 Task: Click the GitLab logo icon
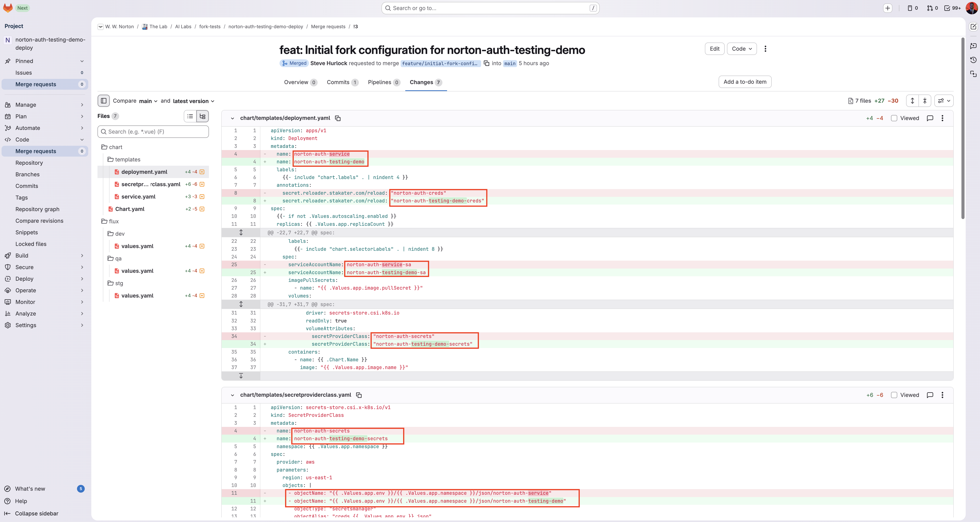click(8, 8)
